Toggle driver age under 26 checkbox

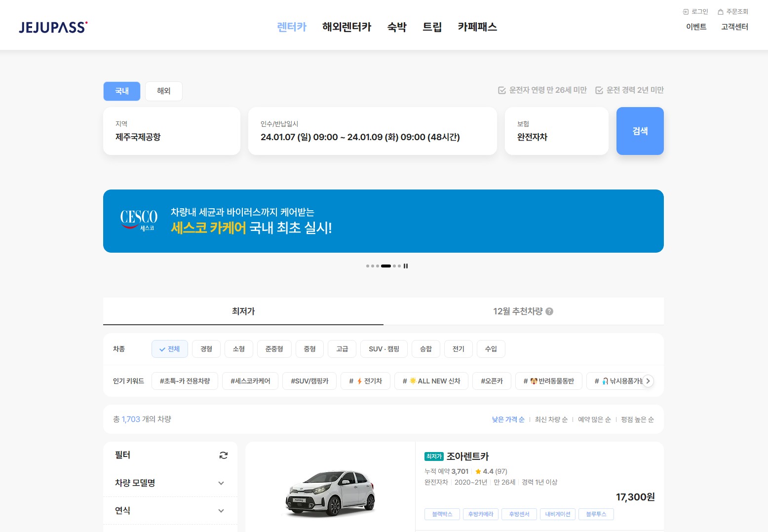point(502,90)
